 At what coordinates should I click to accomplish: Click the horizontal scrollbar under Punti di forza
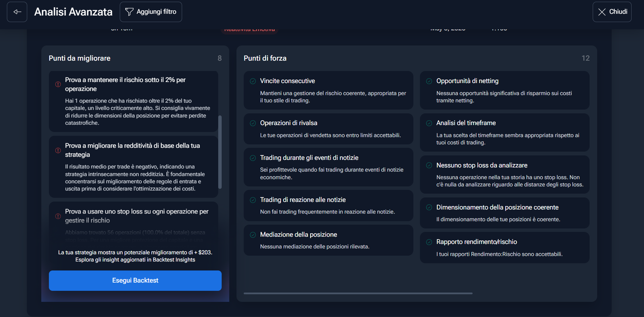[x=358, y=293]
